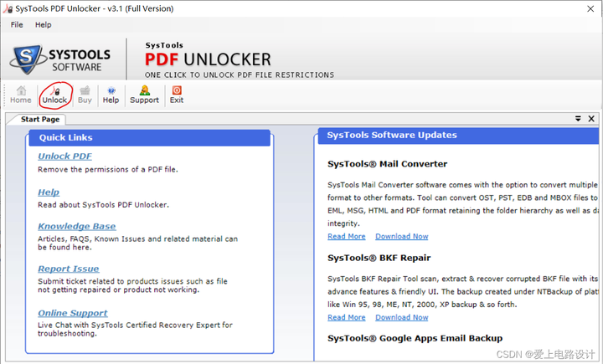This screenshot has height=364, width=603.
Task: Click the SysTools Software Updates header
Action: tap(458, 136)
